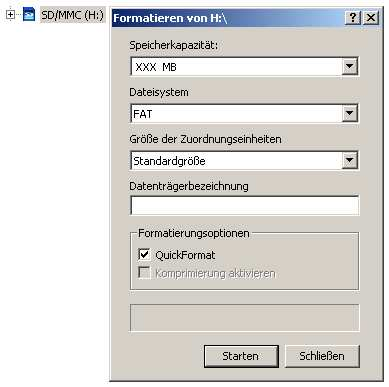
Task: Click the Komprimierung aktivieren label
Action: pos(215,273)
